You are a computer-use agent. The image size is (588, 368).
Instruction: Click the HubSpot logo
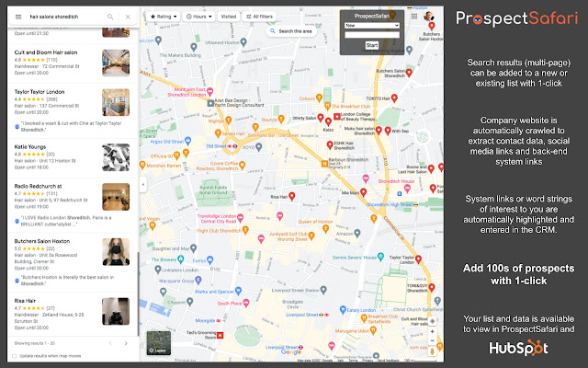[x=518, y=348]
